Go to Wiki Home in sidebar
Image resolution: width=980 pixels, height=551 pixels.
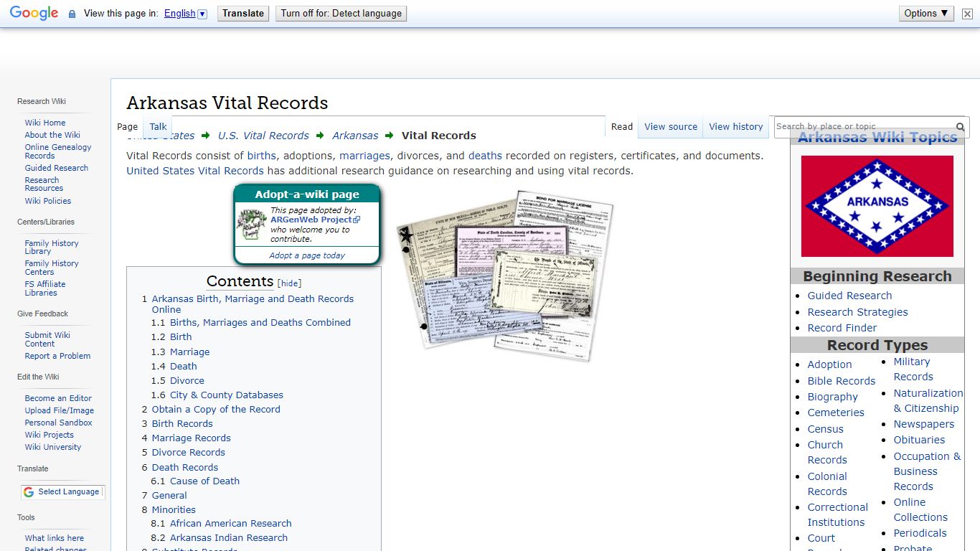click(x=45, y=123)
